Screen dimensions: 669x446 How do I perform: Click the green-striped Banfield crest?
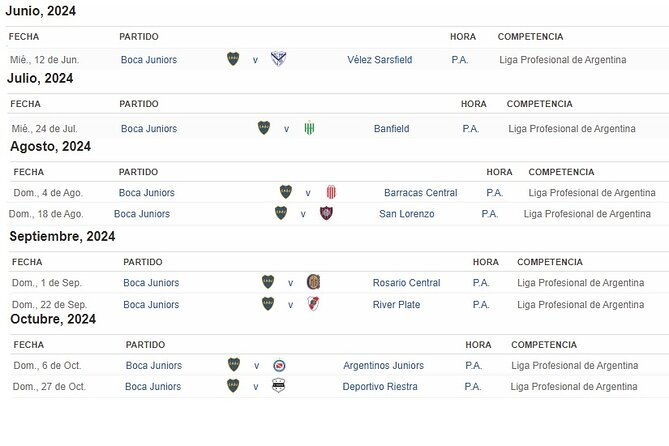310,128
